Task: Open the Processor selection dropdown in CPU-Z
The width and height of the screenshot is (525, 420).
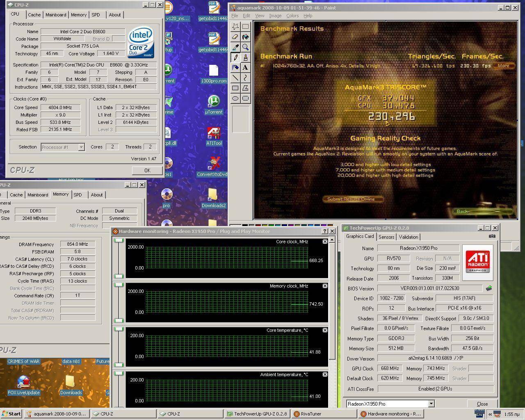Action: [81, 147]
